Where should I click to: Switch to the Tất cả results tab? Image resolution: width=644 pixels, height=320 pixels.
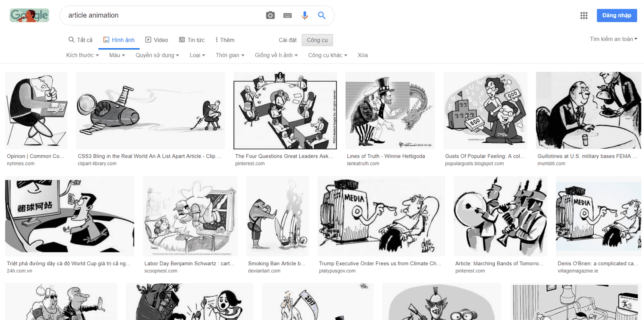click(80, 40)
